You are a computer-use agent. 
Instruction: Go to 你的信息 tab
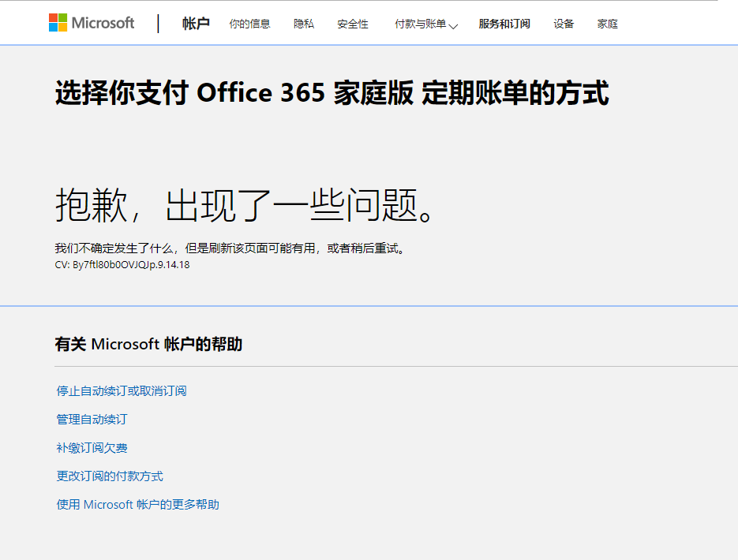249,24
